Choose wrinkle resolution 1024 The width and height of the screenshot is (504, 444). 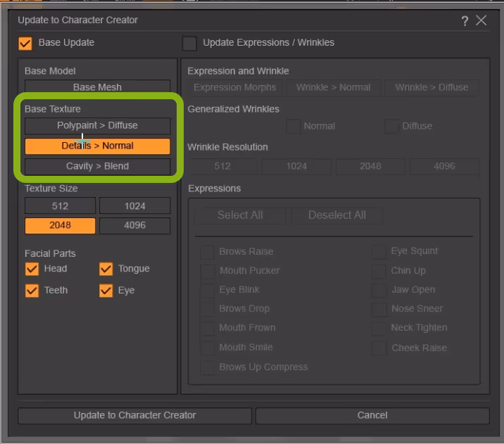click(296, 166)
